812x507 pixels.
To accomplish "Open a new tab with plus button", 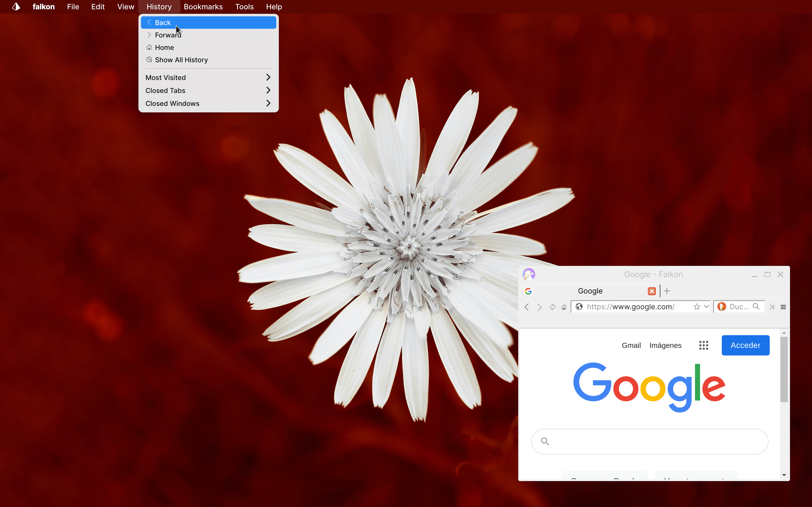I will click(667, 291).
